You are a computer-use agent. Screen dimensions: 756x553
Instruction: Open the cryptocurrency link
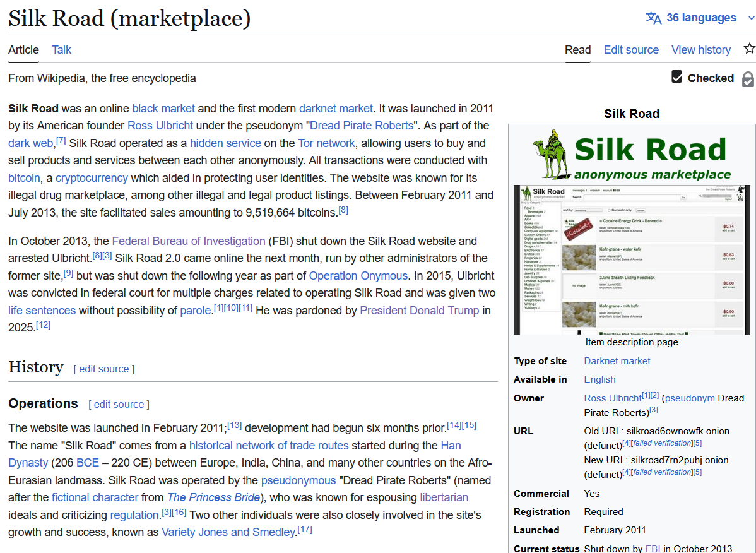click(x=92, y=178)
